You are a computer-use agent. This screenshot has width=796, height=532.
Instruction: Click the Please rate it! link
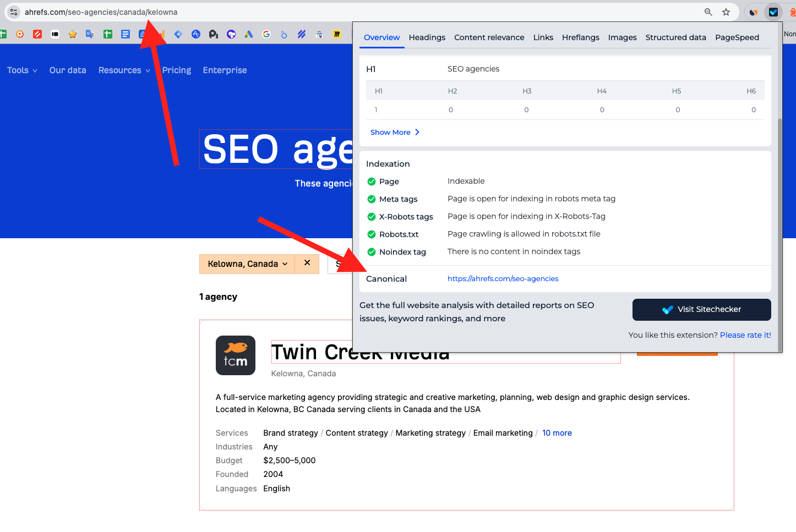point(745,335)
